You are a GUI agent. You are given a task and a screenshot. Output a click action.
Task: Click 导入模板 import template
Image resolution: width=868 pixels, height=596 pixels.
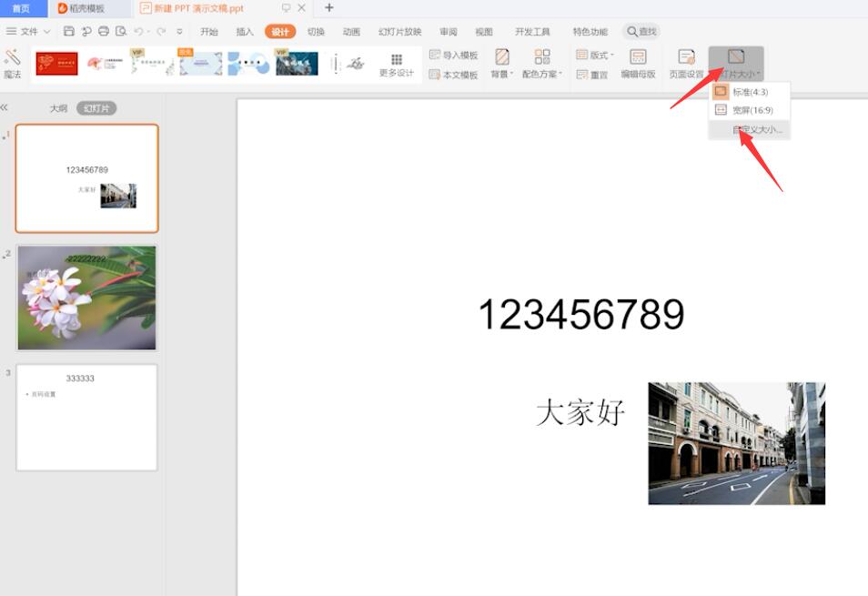tap(453, 55)
